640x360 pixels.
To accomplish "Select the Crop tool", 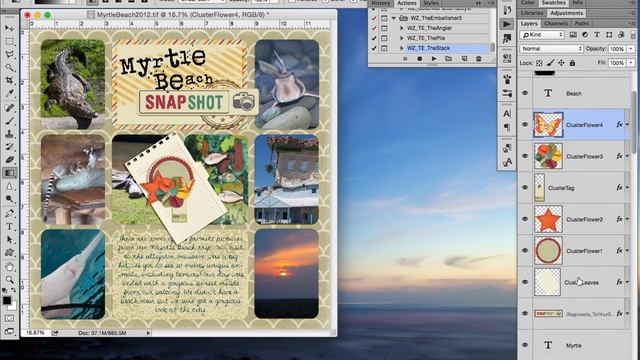I will point(9,81).
